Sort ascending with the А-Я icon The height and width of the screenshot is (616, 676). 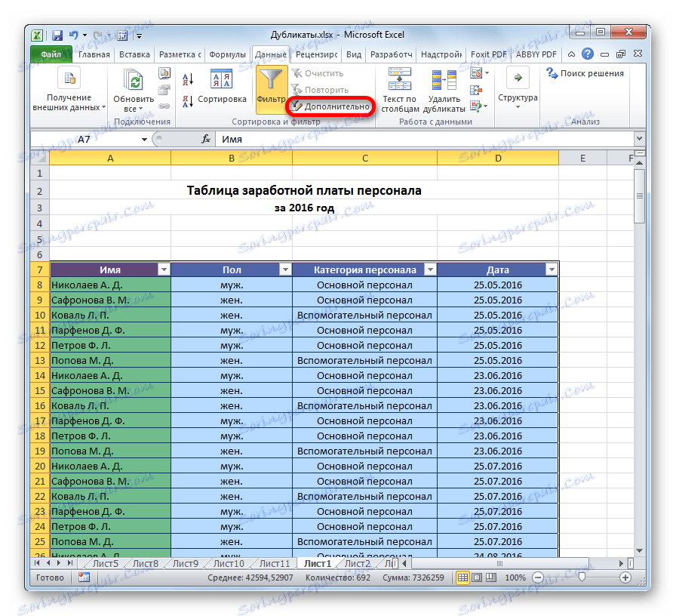tap(186, 76)
